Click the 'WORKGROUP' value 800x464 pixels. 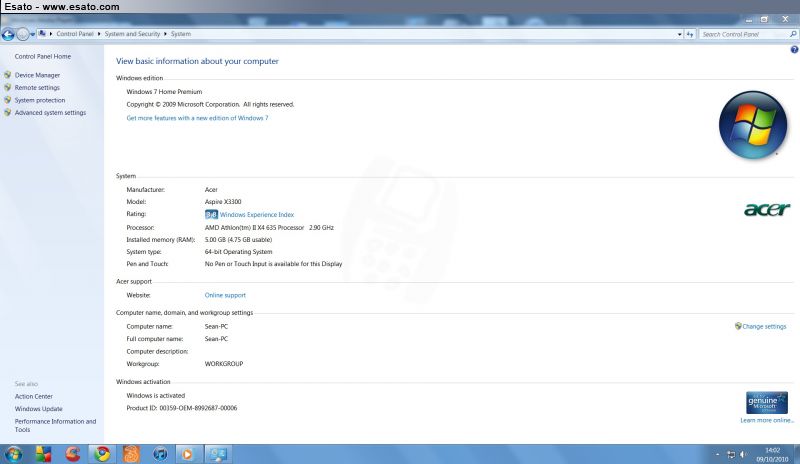tap(224, 364)
